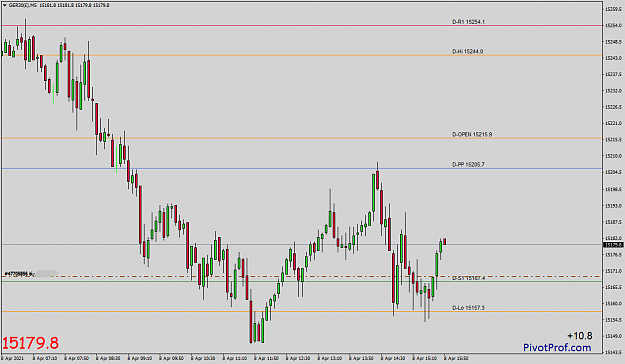The width and height of the screenshot is (625, 364).
Task: Open the chart menu triangle beside GER30
Action: point(4,5)
